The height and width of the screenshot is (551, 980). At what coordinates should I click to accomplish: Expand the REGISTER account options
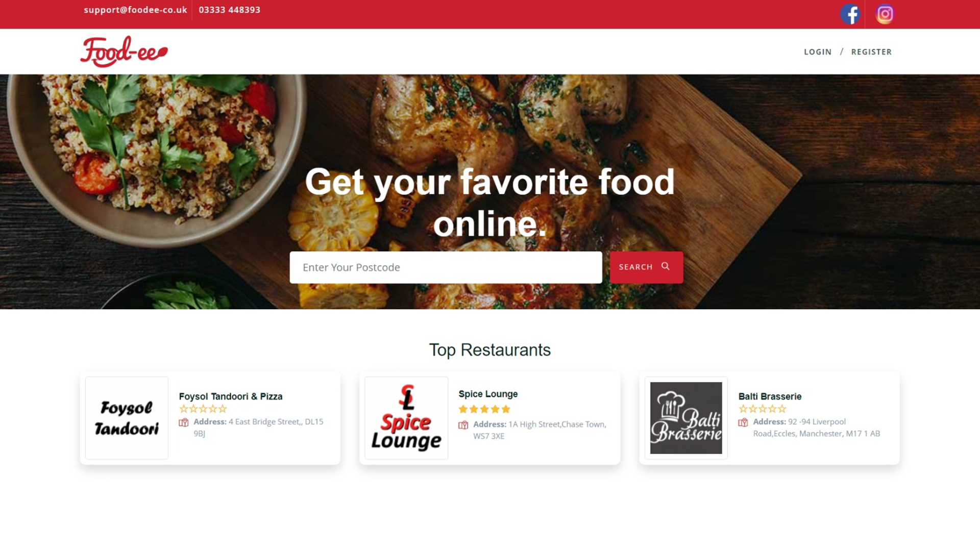[x=871, y=51]
